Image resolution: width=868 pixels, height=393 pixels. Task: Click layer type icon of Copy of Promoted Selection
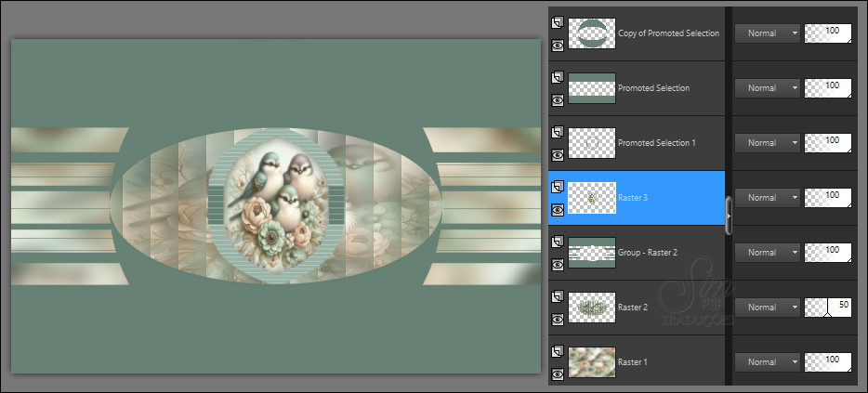pos(558,22)
